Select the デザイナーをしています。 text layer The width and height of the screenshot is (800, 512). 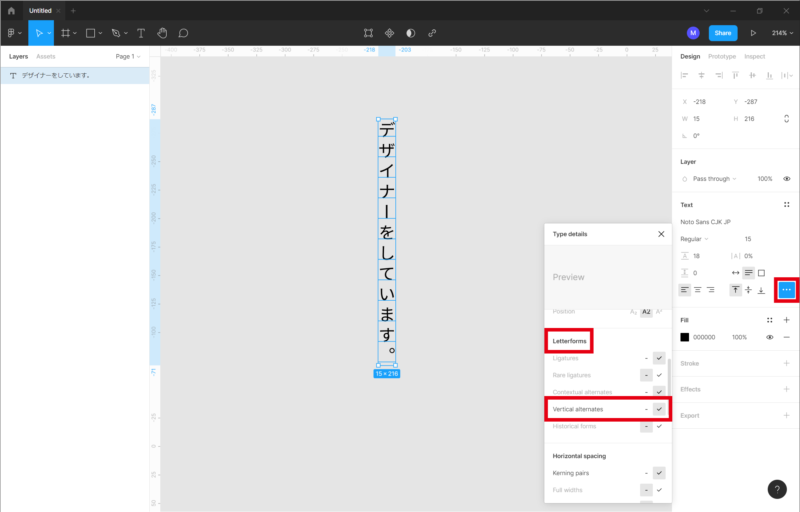click(56, 75)
